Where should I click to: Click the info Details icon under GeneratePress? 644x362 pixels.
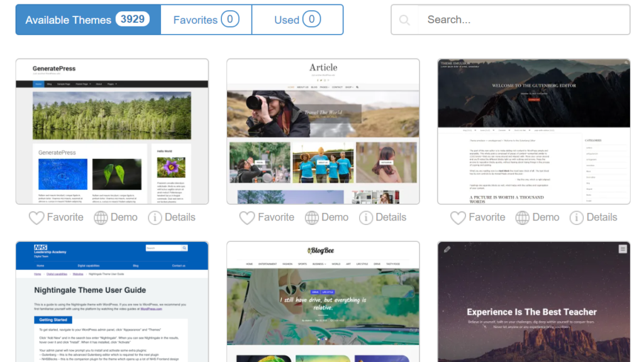click(x=155, y=217)
